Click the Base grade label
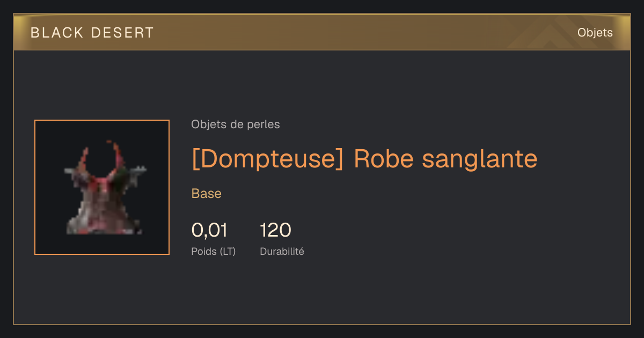This screenshot has width=644, height=338. coord(207,194)
